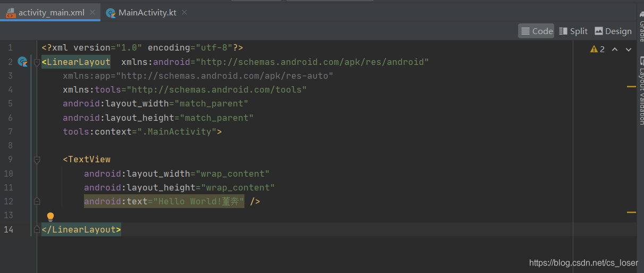Switch to the activity_main.xml tab
The height and width of the screenshot is (273, 644).
pos(50,12)
